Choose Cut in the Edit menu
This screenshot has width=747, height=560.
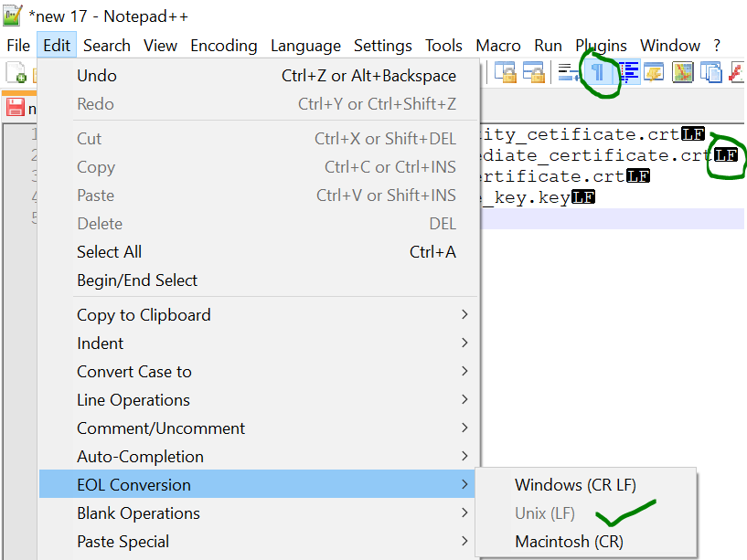coord(258,139)
